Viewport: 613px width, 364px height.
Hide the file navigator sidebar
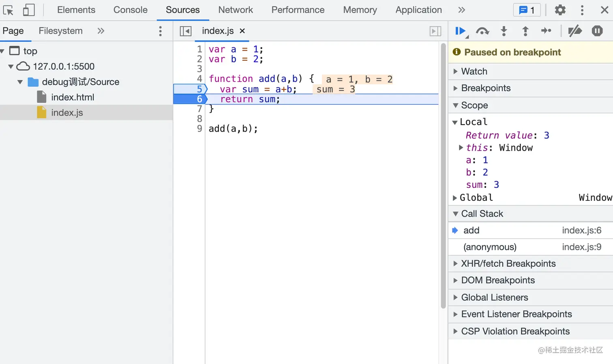186,31
